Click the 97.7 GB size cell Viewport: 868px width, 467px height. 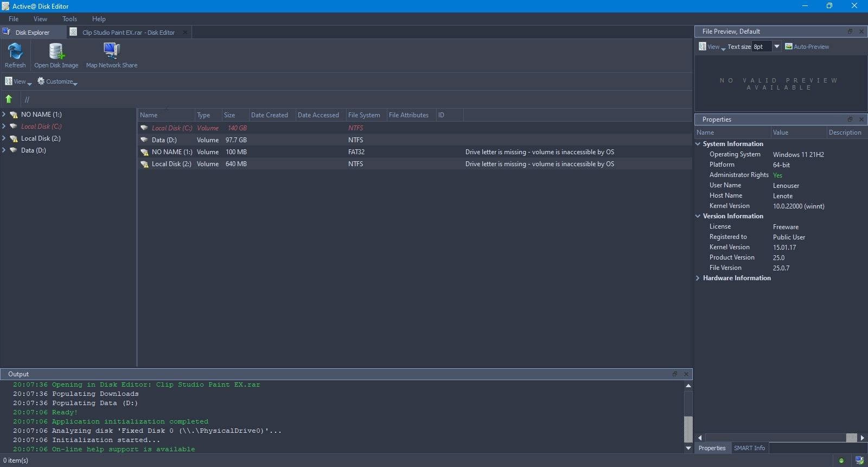tap(236, 140)
